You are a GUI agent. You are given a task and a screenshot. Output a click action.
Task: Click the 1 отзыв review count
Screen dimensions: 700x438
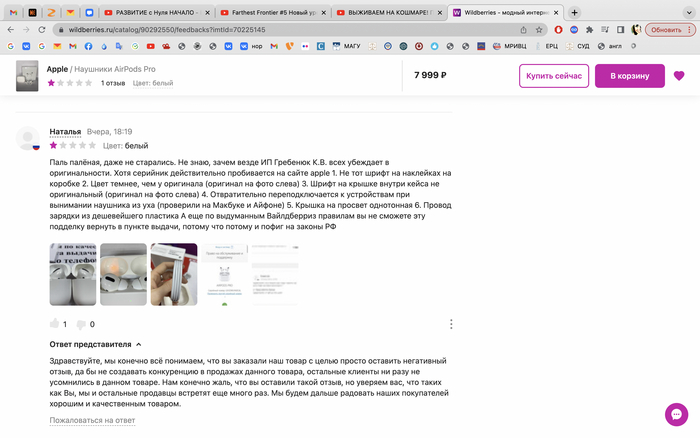click(x=113, y=83)
